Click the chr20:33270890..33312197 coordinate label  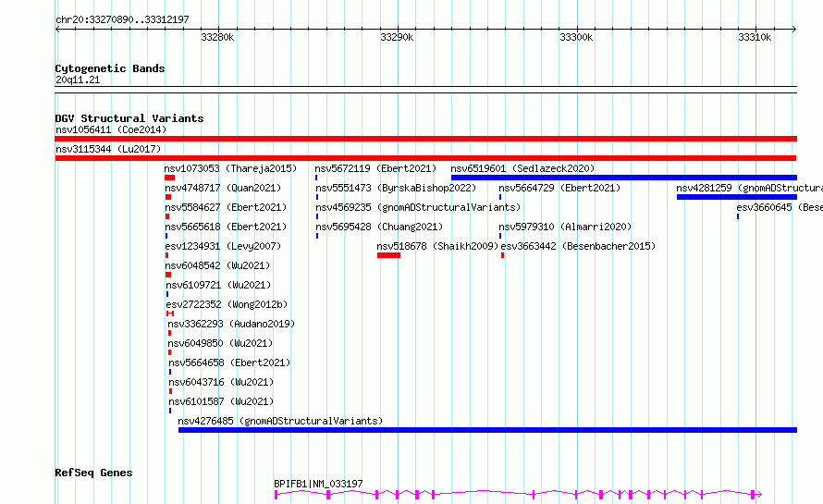point(122,19)
